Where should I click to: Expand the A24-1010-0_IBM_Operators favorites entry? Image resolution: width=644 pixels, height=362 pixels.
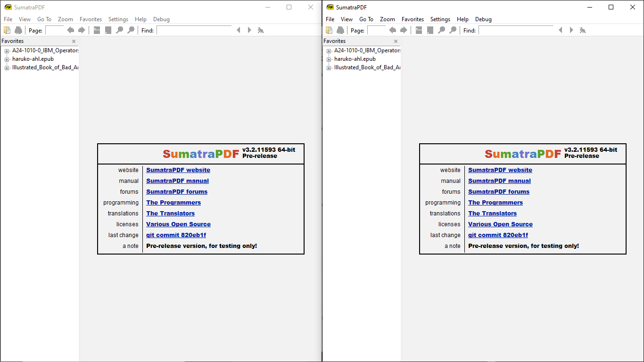click(7, 50)
